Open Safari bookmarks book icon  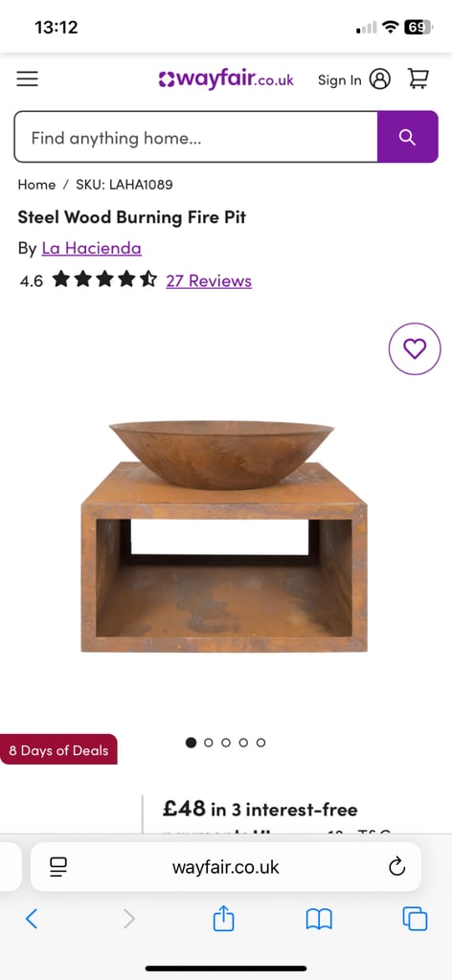click(319, 920)
